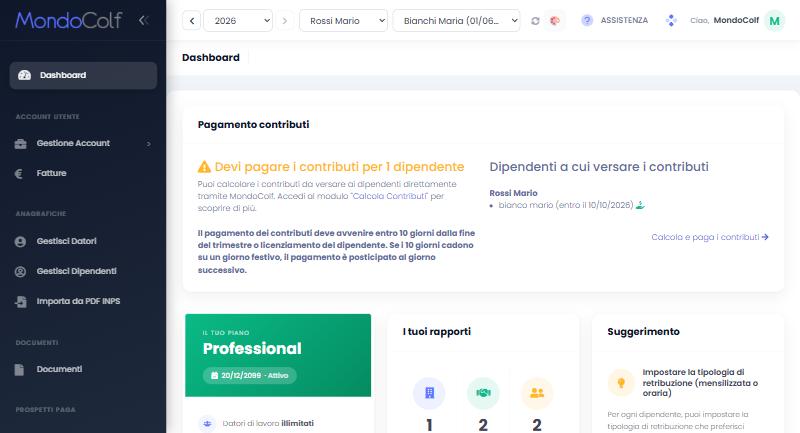Click the Devi pagare i contributi heading
Viewport: 800px width, 433px height.
pyautogui.click(x=339, y=167)
